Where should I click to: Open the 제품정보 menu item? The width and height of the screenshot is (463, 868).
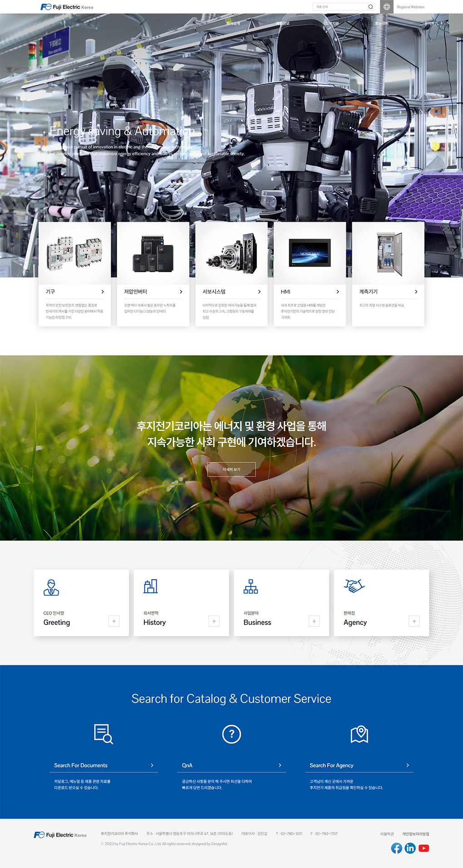[283, 23]
